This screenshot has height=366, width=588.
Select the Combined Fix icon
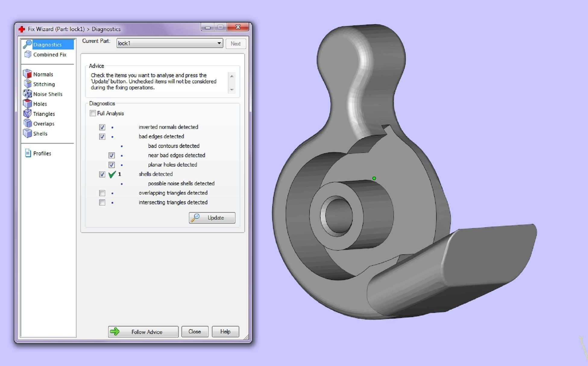pos(28,54)
